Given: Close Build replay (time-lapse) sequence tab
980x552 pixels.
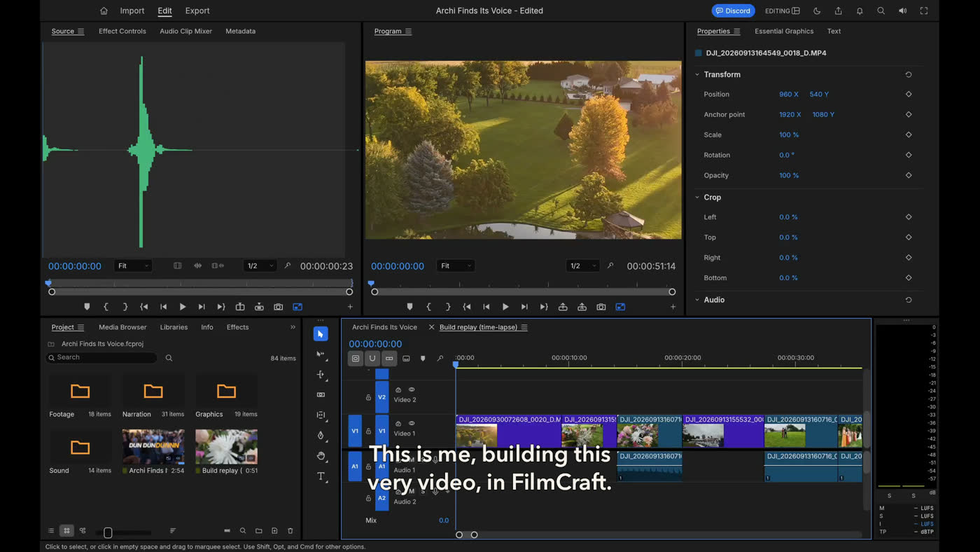Looking at the screenshot, I should [431, 327].
